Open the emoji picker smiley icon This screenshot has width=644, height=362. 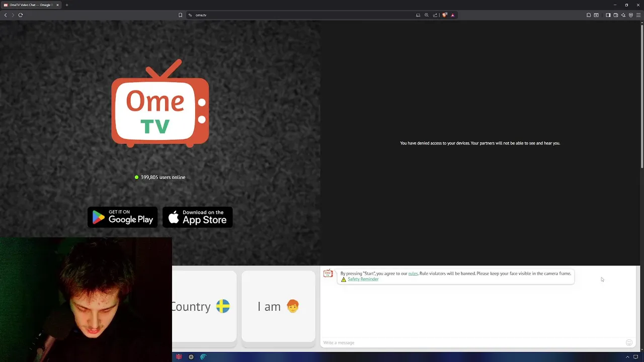(x=629, y=343)
